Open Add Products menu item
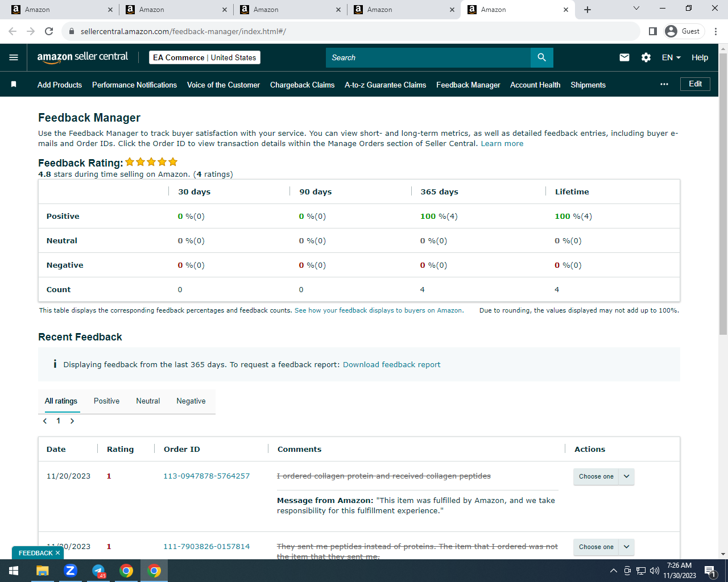This screenshot has width=728, height=582. pyautogui.click(x=60, y=85)
